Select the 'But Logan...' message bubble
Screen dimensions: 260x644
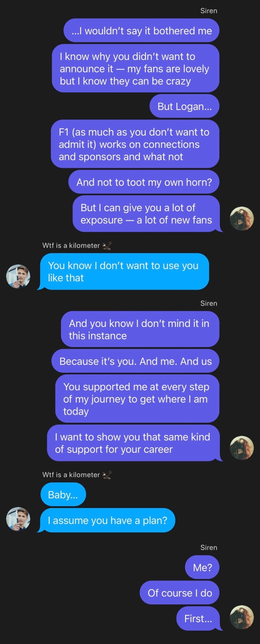pos(185,106)
